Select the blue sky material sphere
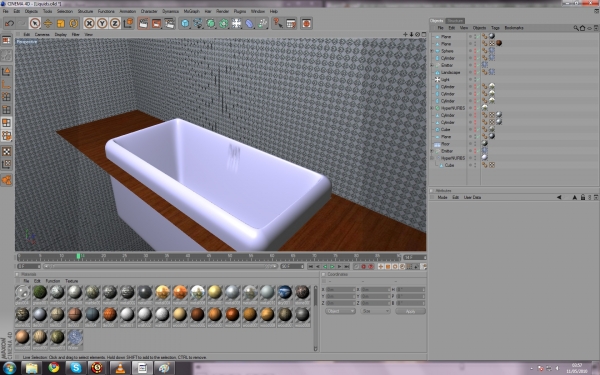Image resolution: width=600 pixels, height=375 pixels. (285, 292)
